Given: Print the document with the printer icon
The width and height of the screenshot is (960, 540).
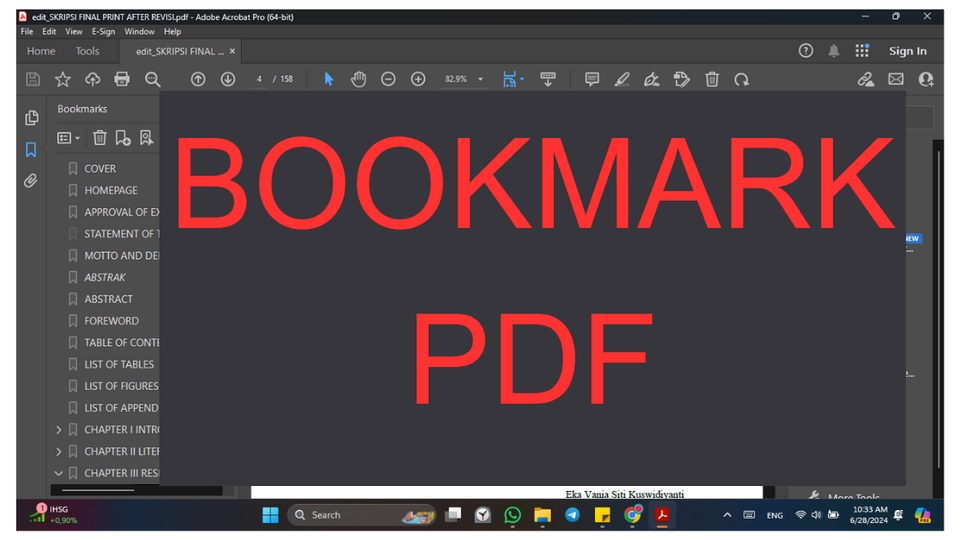Looking at the screenshot, I should pos(122,80).
